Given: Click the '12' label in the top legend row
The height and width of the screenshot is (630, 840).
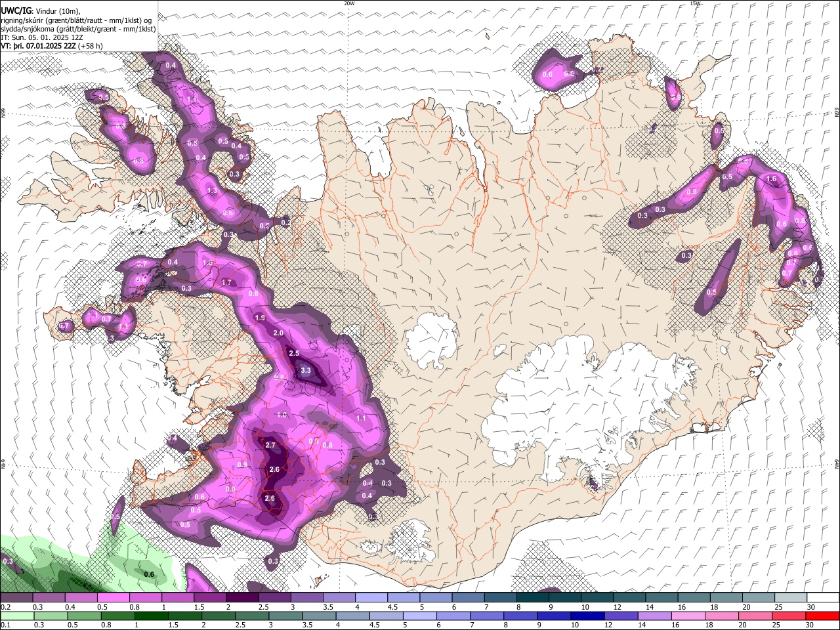Looking at the screenshot, I should click(x=618, y=607).
